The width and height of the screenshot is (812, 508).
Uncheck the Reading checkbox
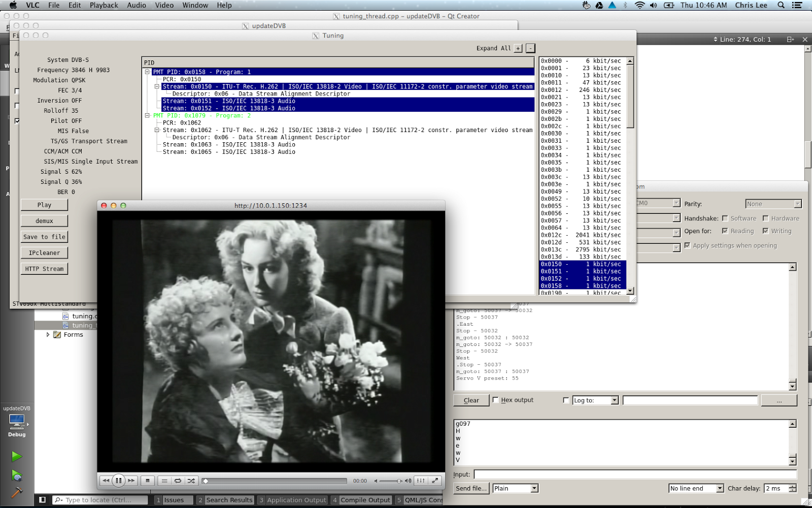pyautogui.click(x=725, y=231)
